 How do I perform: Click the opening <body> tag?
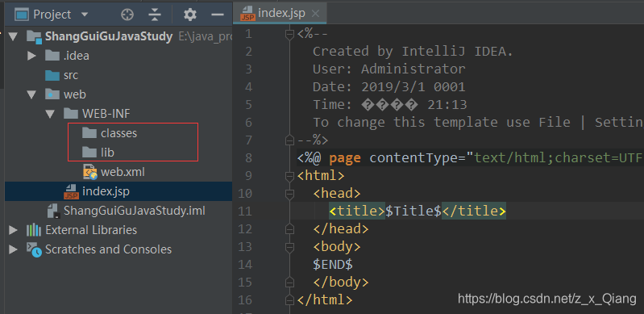[x=337, y=247]
